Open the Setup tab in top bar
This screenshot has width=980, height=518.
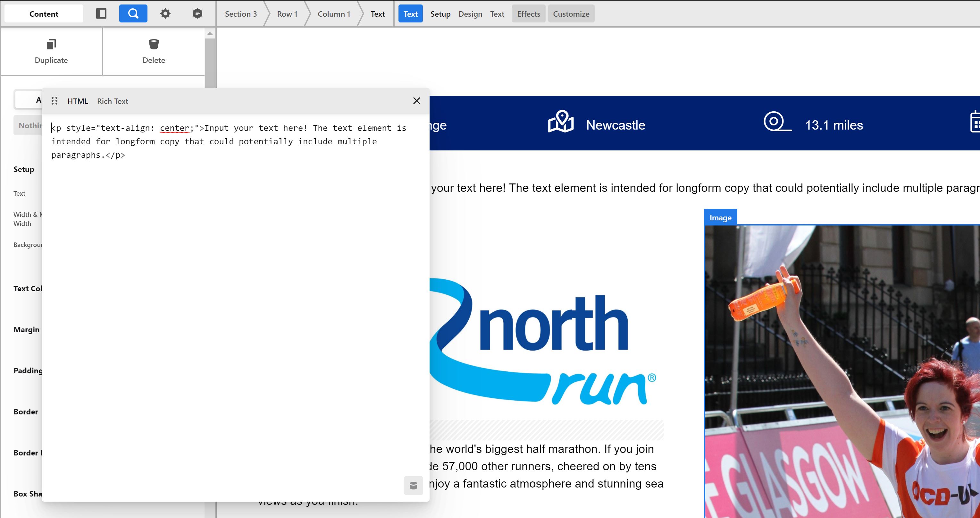click(440, 14)
